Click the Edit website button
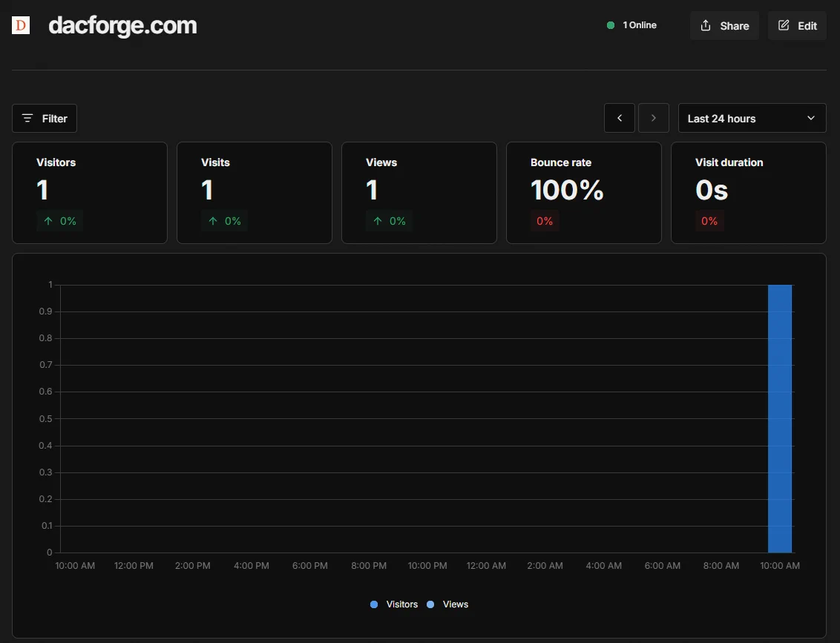840x643 pixels. [x=797, y=26]
